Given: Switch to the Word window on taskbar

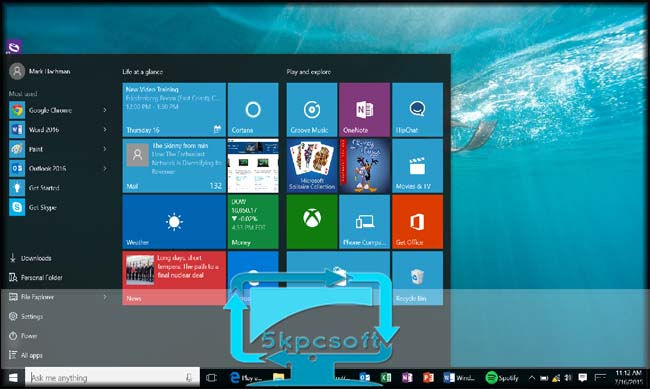Looking at the screenshot, I should [x=459, y=377].
